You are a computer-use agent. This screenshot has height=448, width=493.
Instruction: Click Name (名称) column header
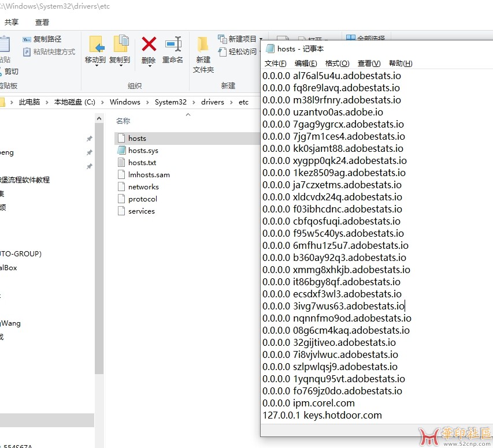pyautogui.click(x=123, y=121)
